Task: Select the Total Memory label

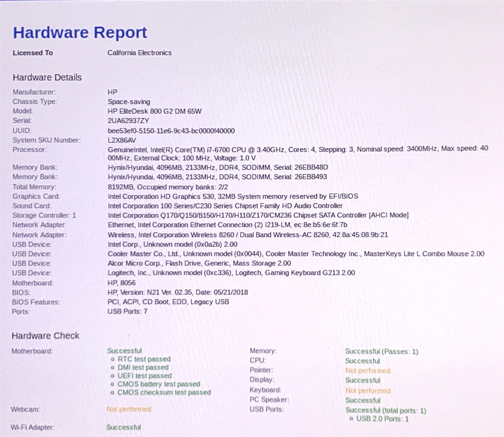Action: pos(35,187)
